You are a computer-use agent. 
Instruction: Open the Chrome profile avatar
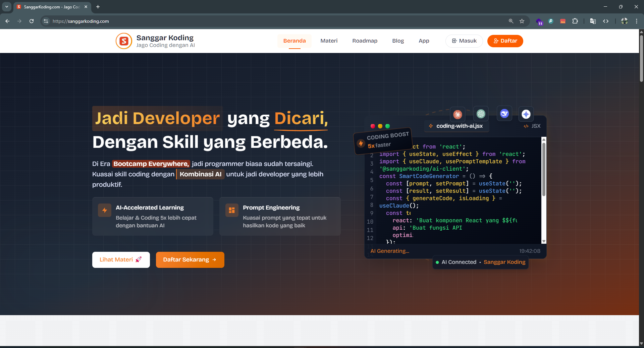tap(624, 21)
